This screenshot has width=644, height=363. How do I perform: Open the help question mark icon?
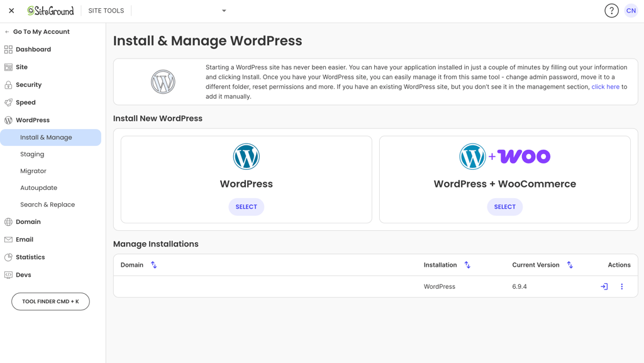tap(611, 11)
